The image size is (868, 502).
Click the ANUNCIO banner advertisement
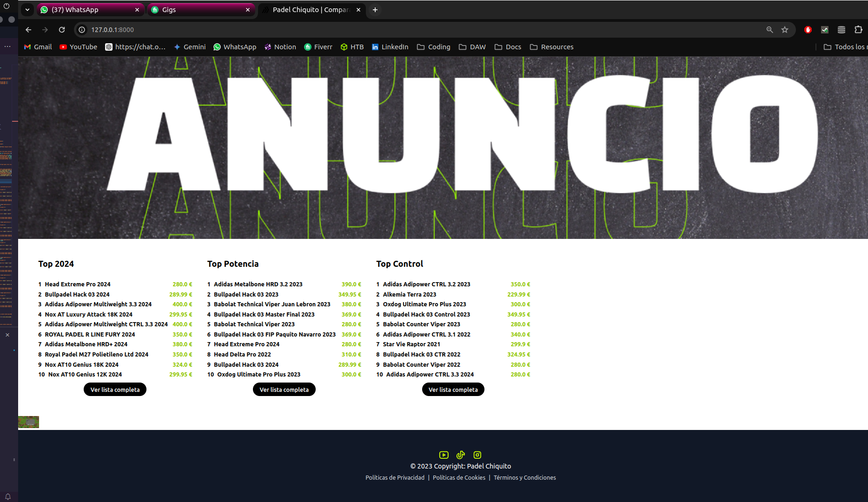tap(443, 148)
